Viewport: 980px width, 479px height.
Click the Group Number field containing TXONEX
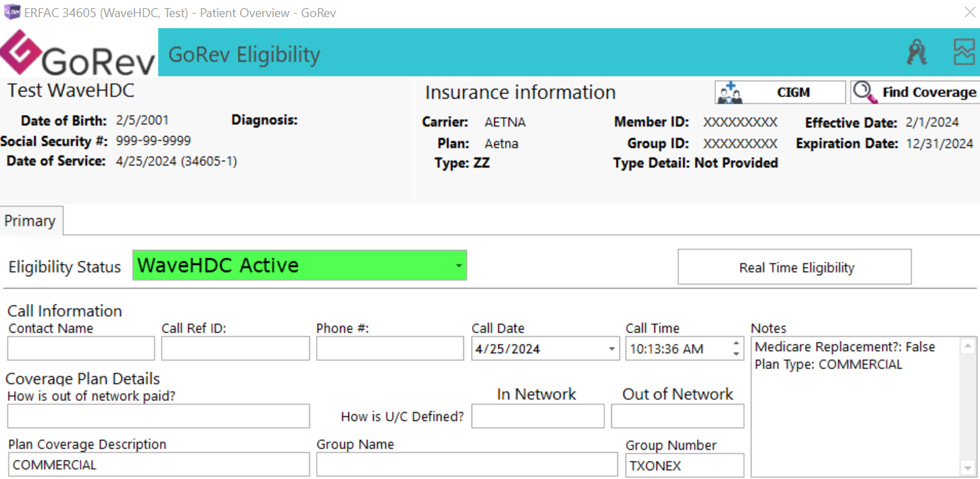coord(684,465)
